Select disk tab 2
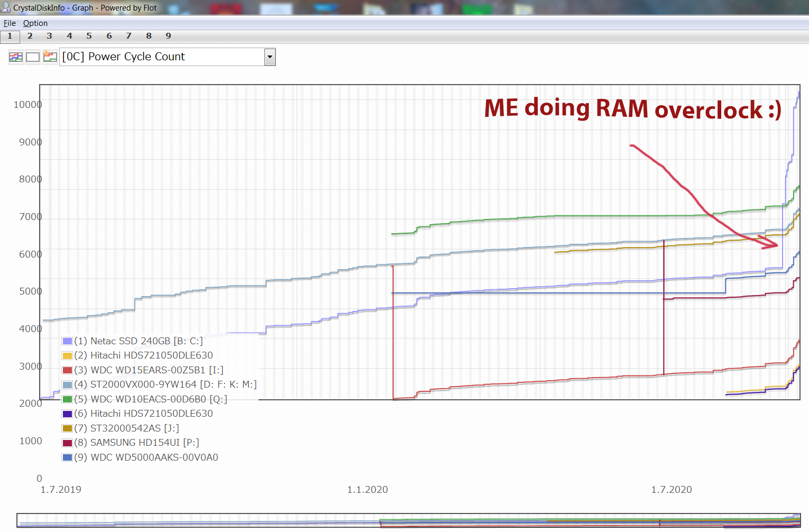Image resolution: width=809 pixels, height=532 pixels. point(30,36)
